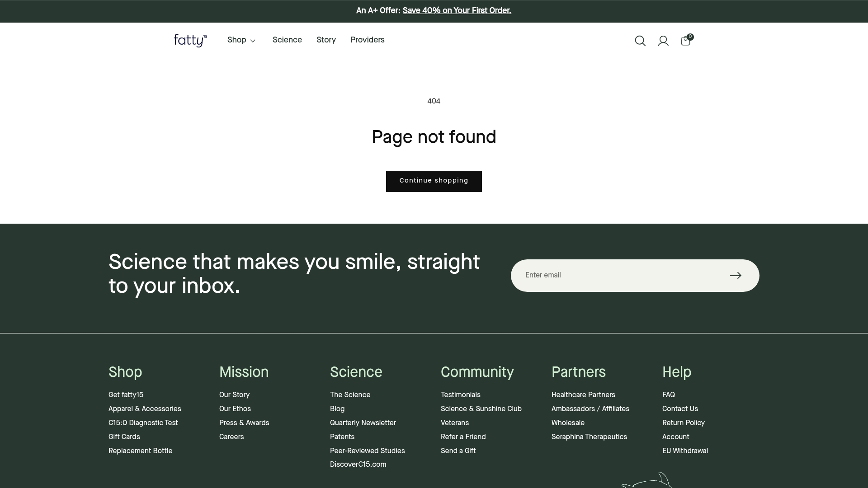
Task: Open Wholesale footer link
Action: pyautogui.click(x=568, y=423)
